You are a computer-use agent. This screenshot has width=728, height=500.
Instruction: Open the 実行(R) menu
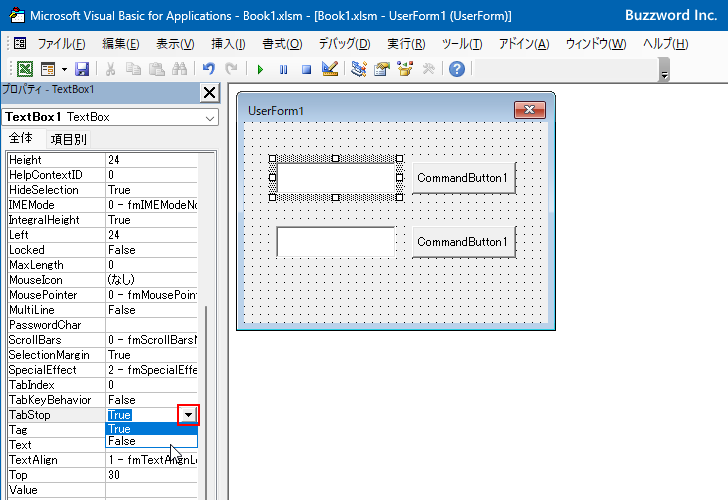tap(406, 44)
